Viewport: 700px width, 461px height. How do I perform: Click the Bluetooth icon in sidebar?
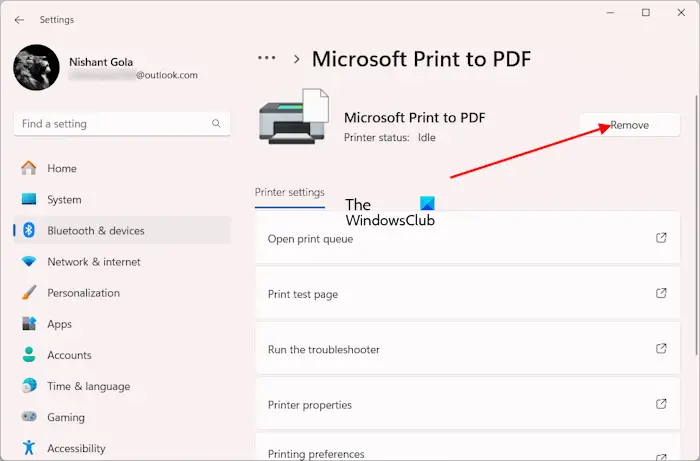(x=29, y=230)
